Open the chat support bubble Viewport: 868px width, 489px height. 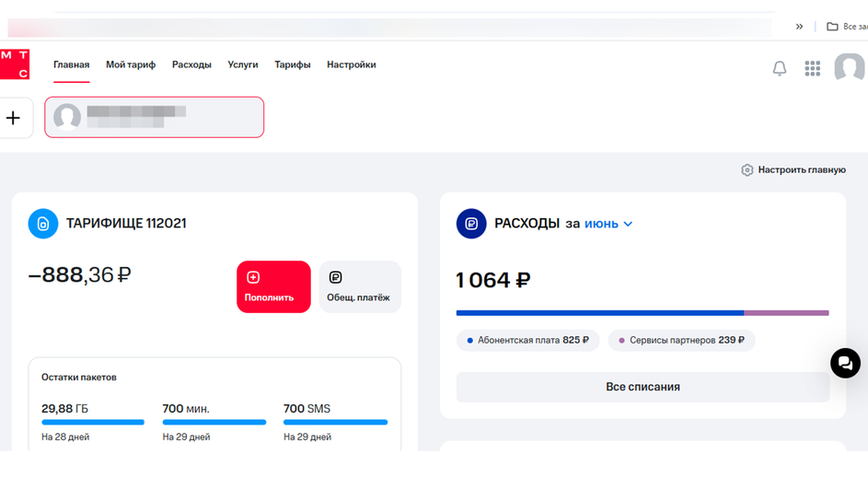845,363
